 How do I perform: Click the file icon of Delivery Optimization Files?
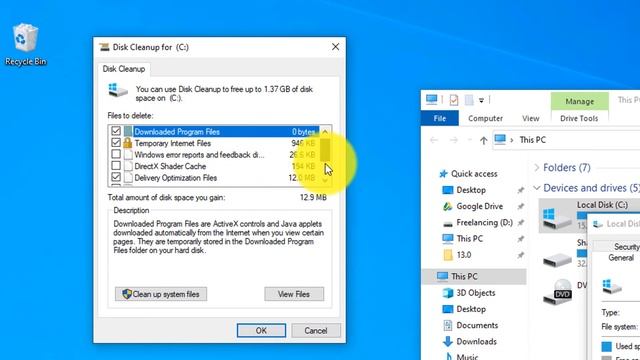coord(128,178)
